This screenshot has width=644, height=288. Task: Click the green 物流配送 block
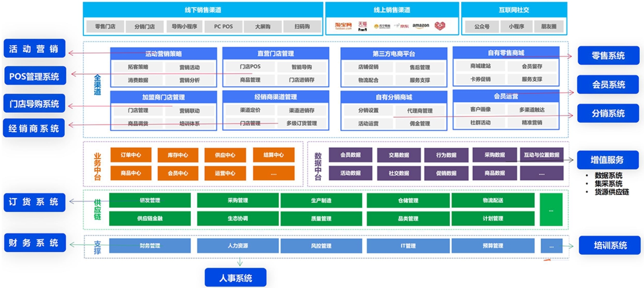tap(493, 201)
